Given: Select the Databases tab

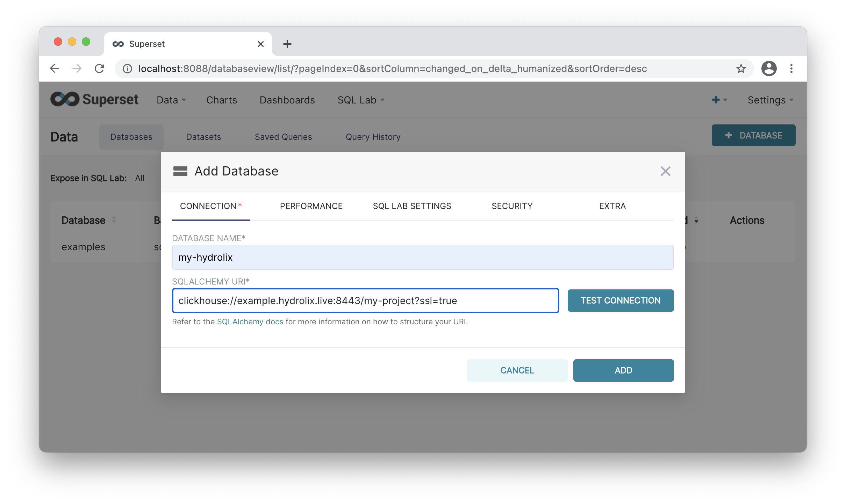Looking at the screenshot, I should tap(131, 137).
